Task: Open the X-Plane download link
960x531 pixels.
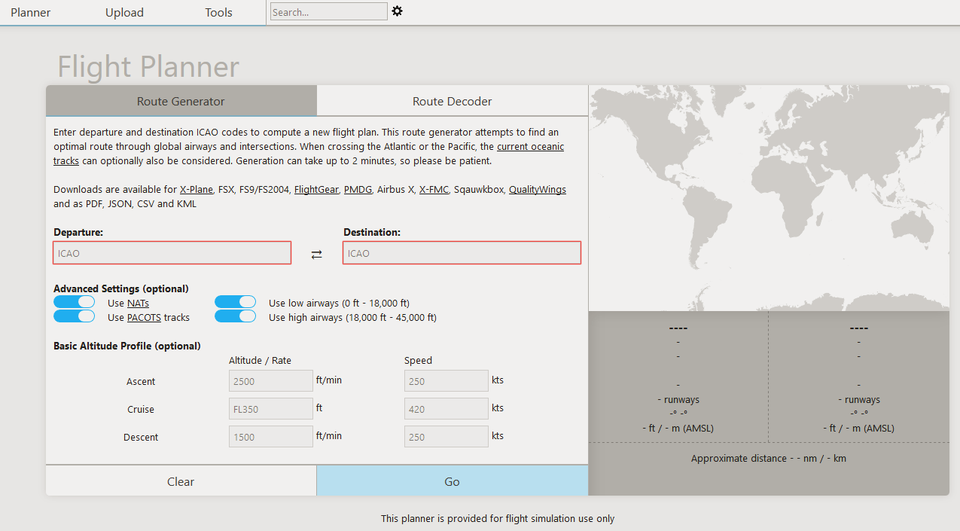Action: tap(196, 189)
